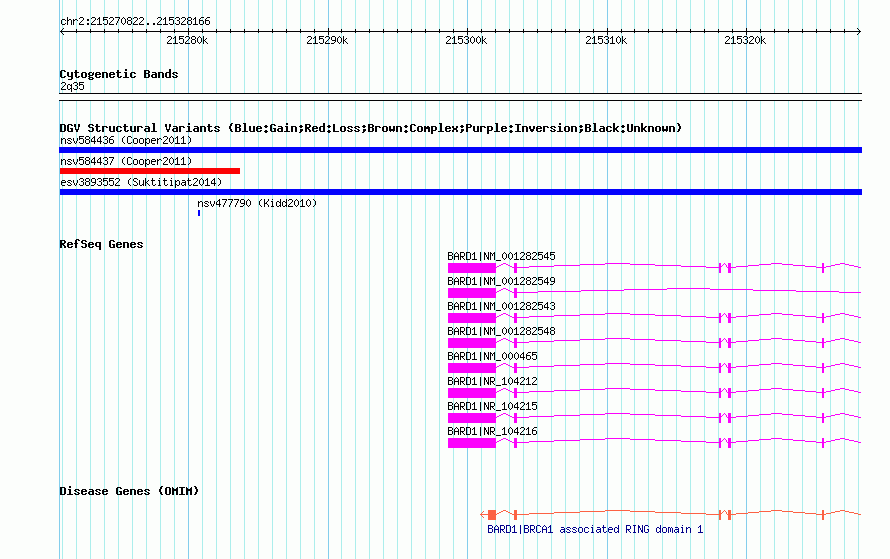
Task: Click the BARD1|NM_001282549 transcript label
Action: point(501,281)
